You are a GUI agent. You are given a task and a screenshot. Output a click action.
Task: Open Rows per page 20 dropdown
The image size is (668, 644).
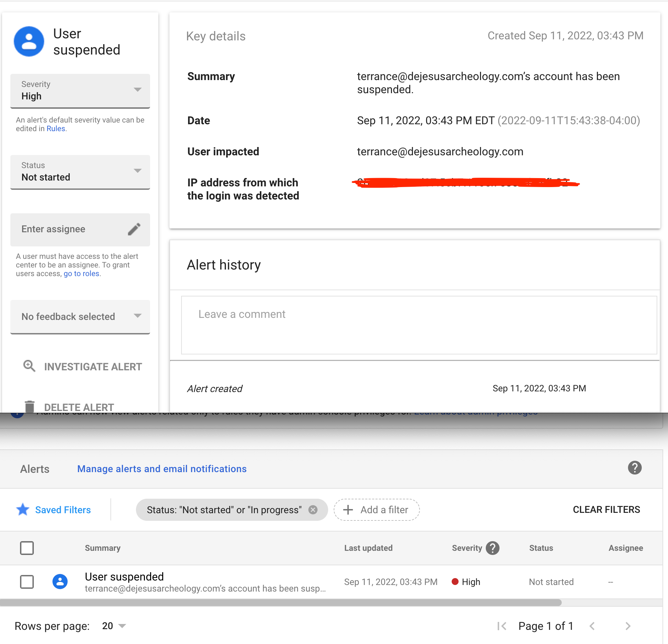114,626
